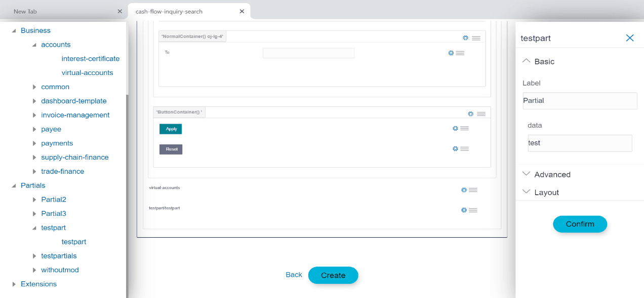Click the Create button
The image size is (644, 298).
333,275
